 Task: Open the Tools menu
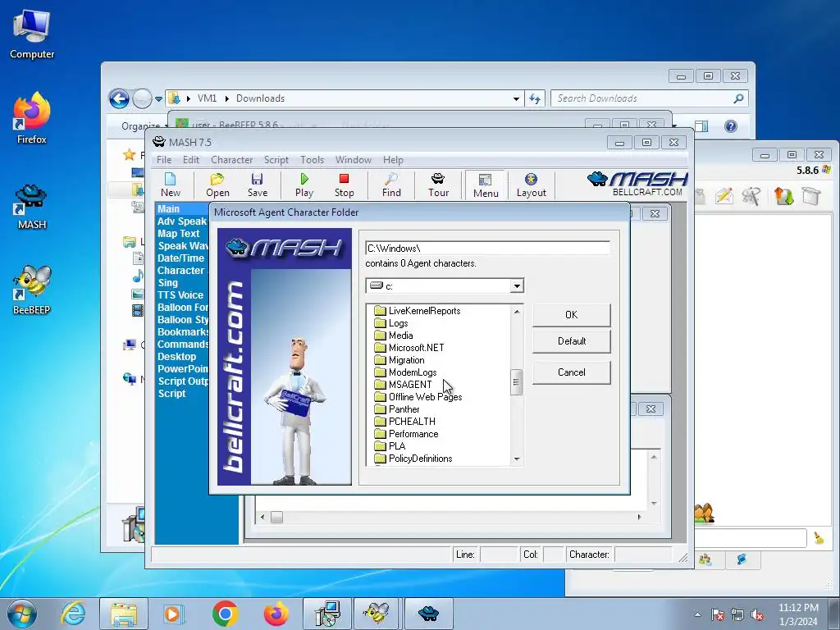click(x=312, y=160)
